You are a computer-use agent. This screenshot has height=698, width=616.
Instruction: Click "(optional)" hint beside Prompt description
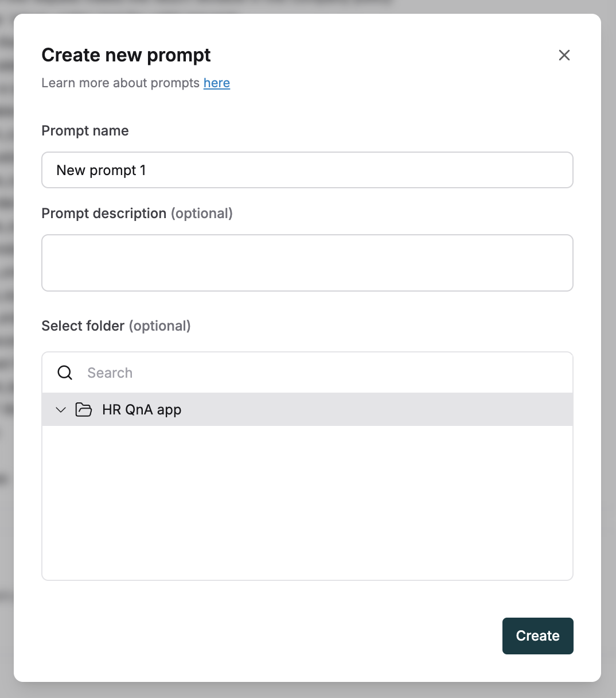[x=202, y=214]
